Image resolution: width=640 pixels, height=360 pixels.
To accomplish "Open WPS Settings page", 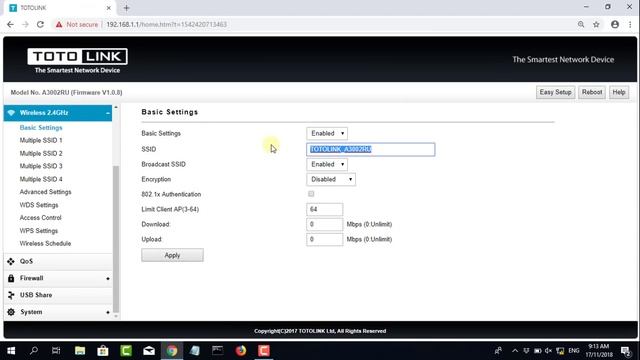I will (39, 231).
